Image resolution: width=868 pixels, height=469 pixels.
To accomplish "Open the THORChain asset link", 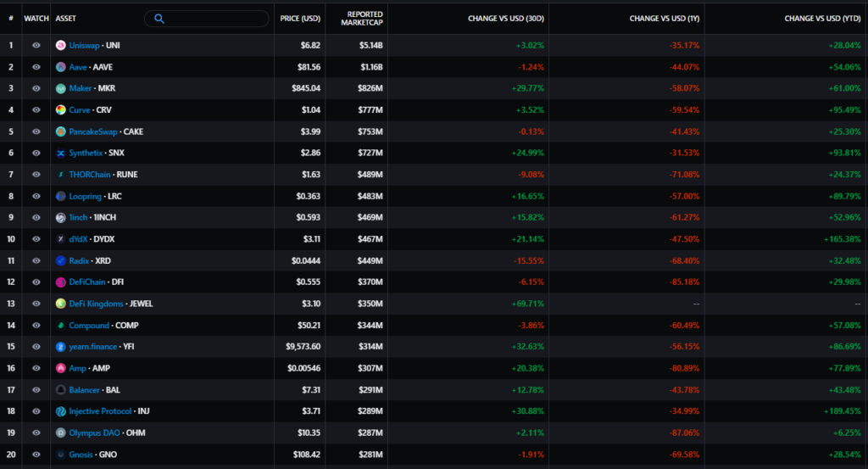I will [x=92, y=175].
